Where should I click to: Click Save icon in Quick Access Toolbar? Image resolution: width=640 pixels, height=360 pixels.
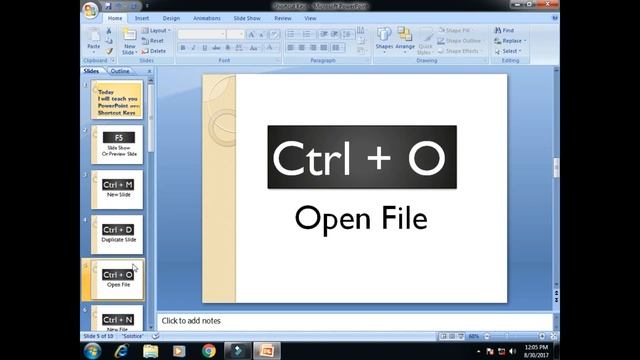pyautogui.click(x=108, y=6)
